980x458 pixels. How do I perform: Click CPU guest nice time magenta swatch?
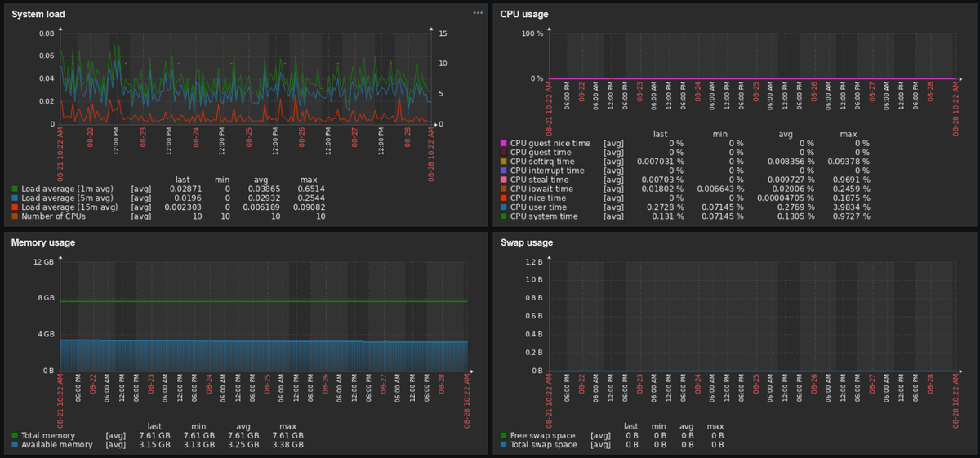pyautogui.click(x=503, y=143)
